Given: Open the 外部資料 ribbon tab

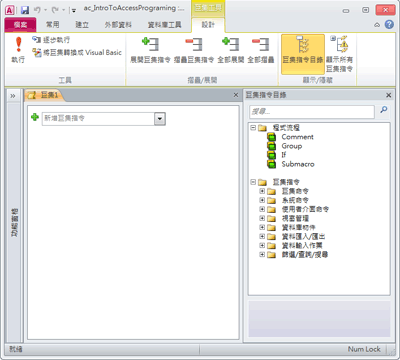Looking at the screenshot, I should (118, 24).
